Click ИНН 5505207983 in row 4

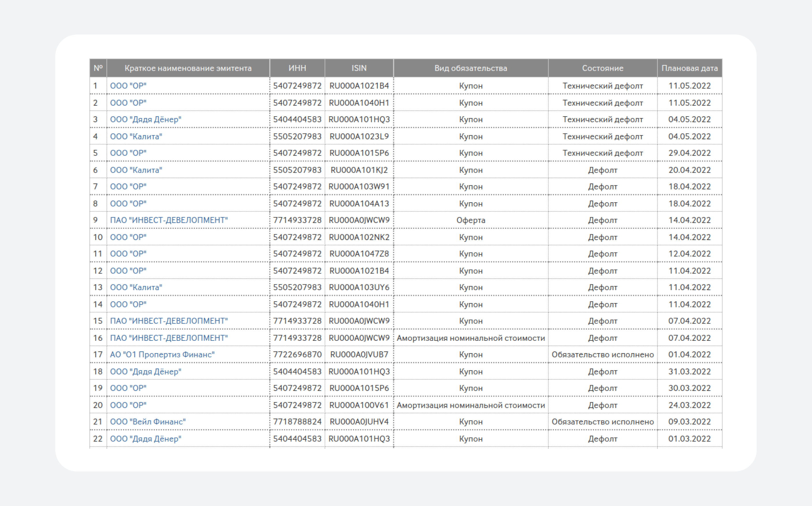297,136
